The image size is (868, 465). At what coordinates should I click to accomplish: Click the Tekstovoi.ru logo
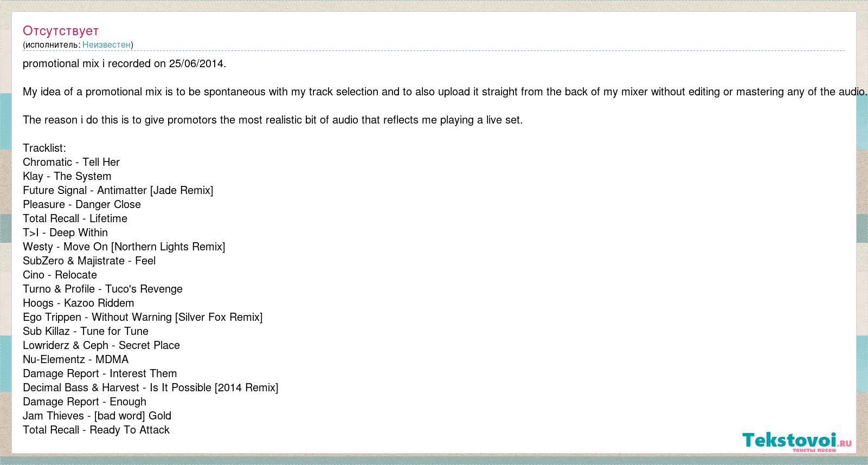(796, 442)
